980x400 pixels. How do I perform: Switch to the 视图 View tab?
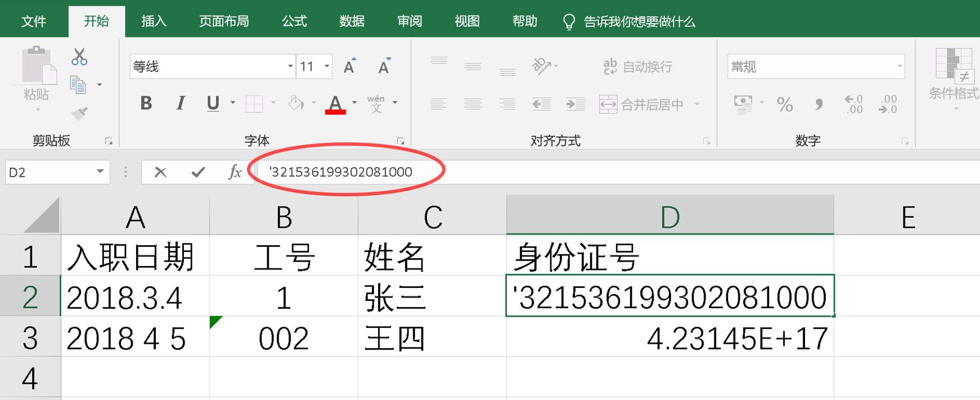(467, 21)
